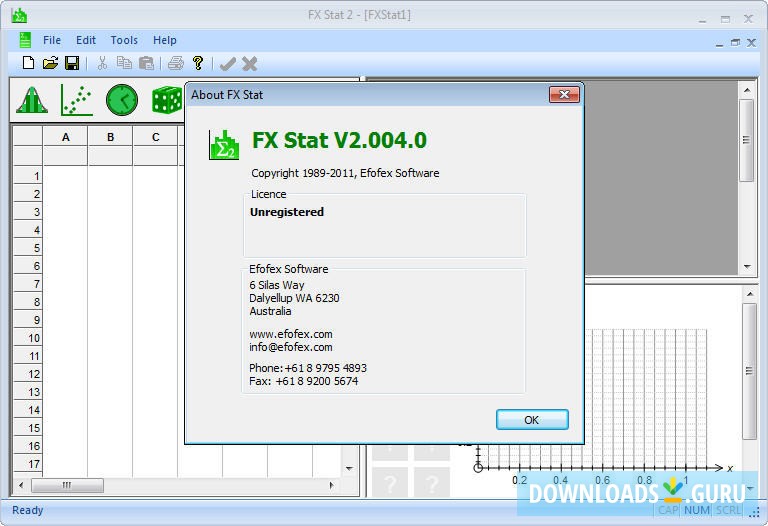Image resolution: width=768 pixels, height=526 pixels.
Task: Click the Phone: +61 8 9795 4893 line
Action: click(308, 368)
